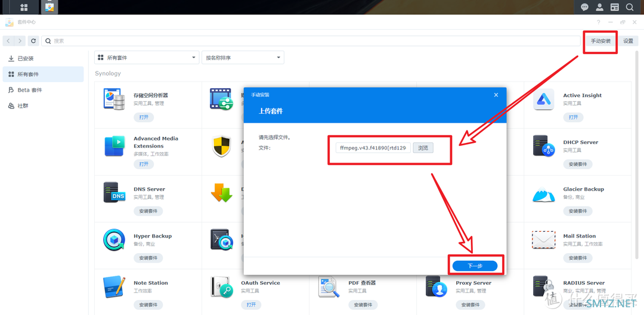The image size is (644, 315).
Task: Click the Proxy Server package icon
Action: click(436, 286)
